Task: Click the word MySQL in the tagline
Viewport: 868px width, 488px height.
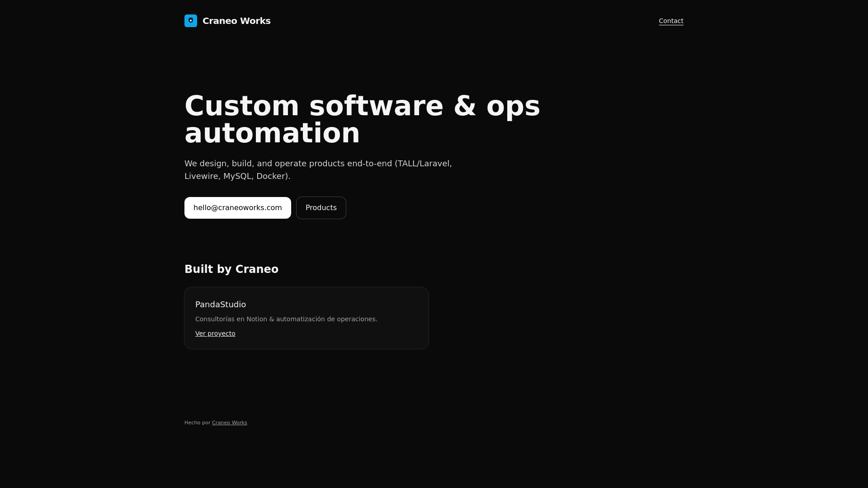Action: pyautogui.click(x=237, y=176)
